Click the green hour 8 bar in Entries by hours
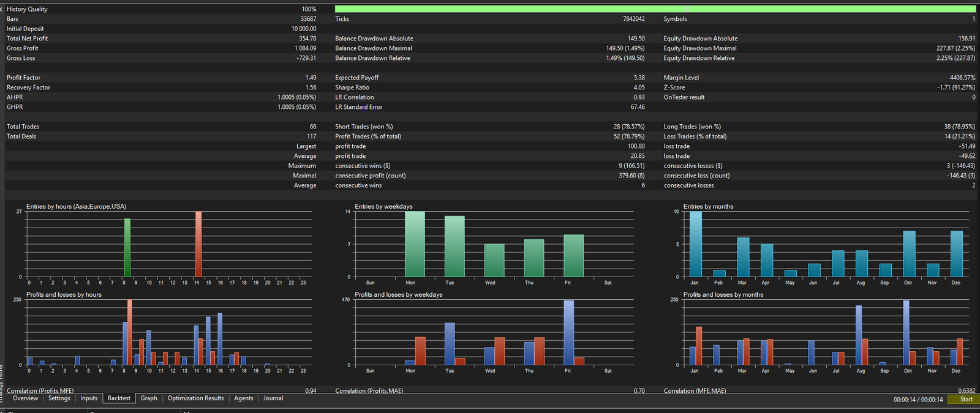Screen dimensions: 980x413 tap(127, 248)
